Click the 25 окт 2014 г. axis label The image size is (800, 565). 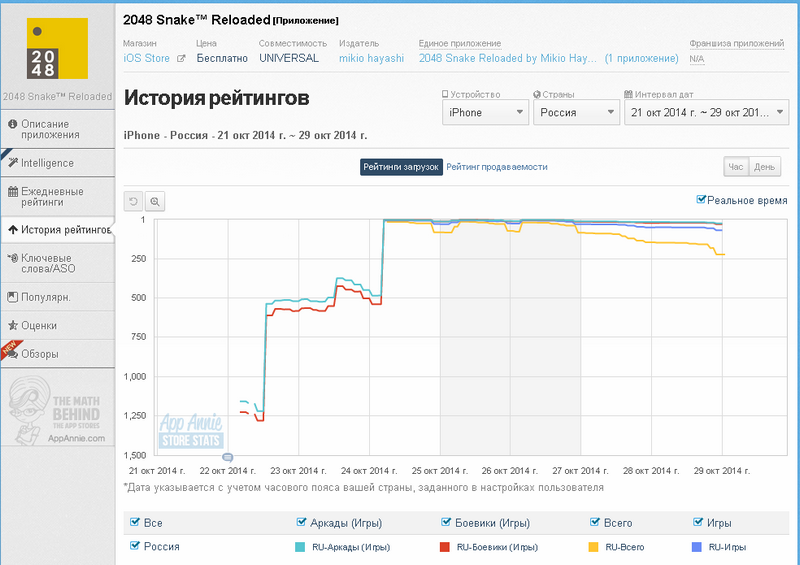[x=440, y=471]
